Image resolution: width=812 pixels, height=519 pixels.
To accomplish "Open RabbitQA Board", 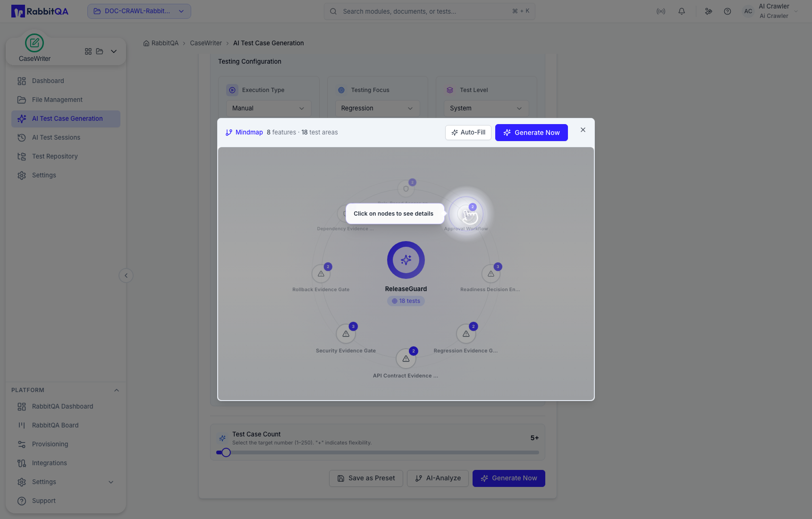I will point(66,426).
